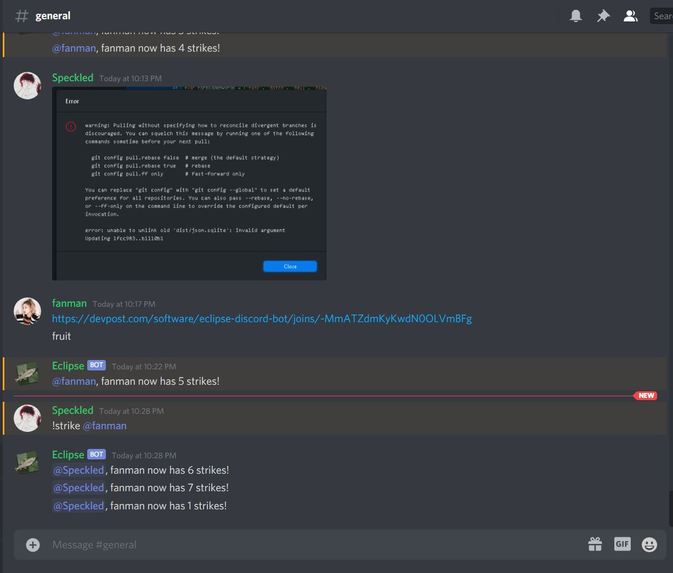Click timestamp Today at 10:17 PM
673x573 pixels.
tap(124, 304)
